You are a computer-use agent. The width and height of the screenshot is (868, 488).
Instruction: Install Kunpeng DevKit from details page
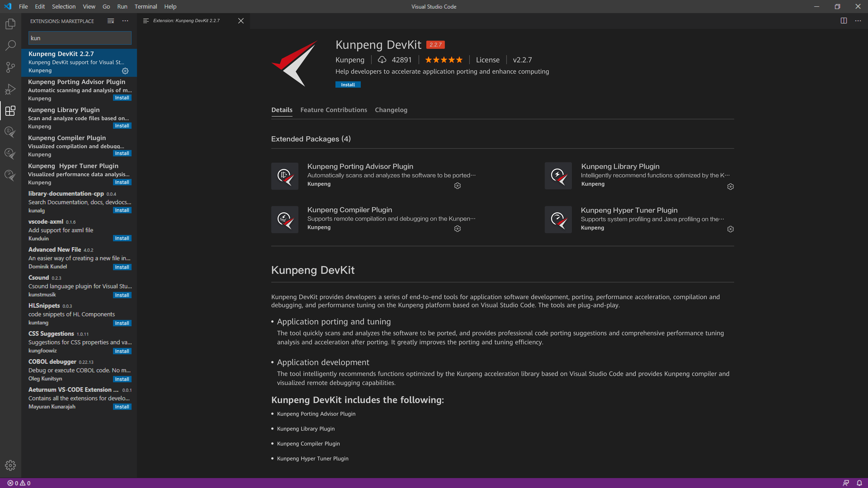[348, 84]
